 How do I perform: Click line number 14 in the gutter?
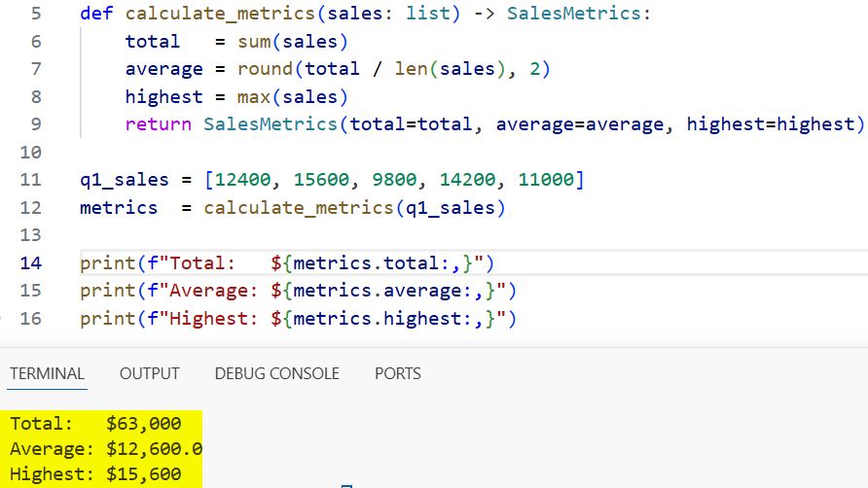pos(31,262)
